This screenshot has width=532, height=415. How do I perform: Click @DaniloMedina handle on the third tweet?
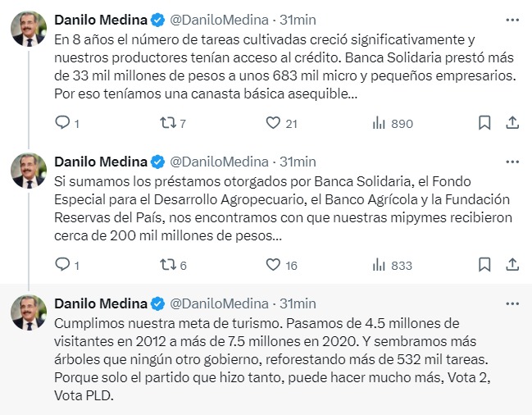(220, 303)
